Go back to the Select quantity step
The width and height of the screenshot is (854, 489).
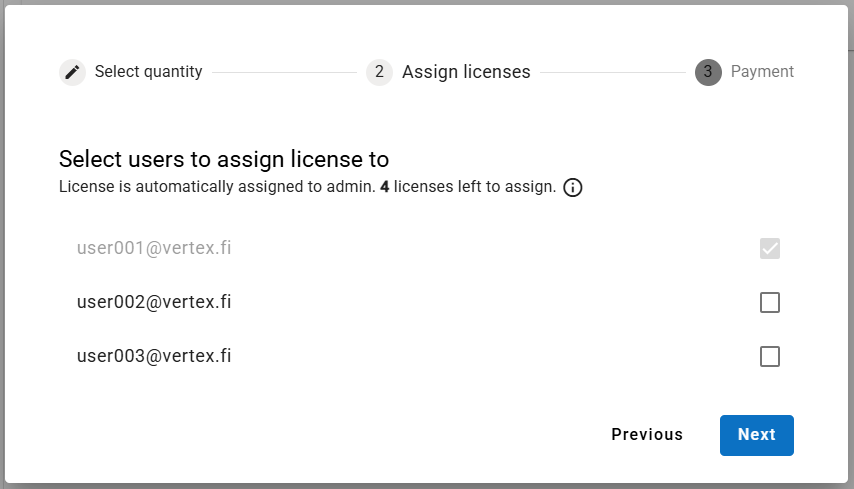148,72
